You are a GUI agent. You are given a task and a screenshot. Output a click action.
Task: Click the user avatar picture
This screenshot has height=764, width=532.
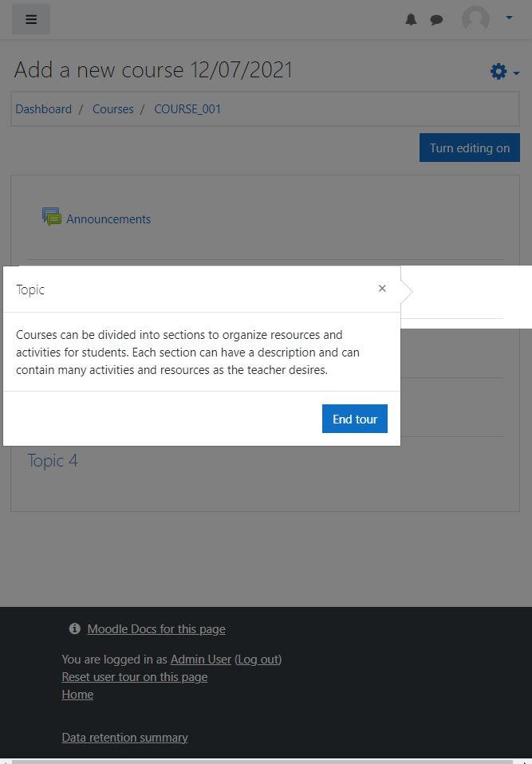(x=475, y=19)
